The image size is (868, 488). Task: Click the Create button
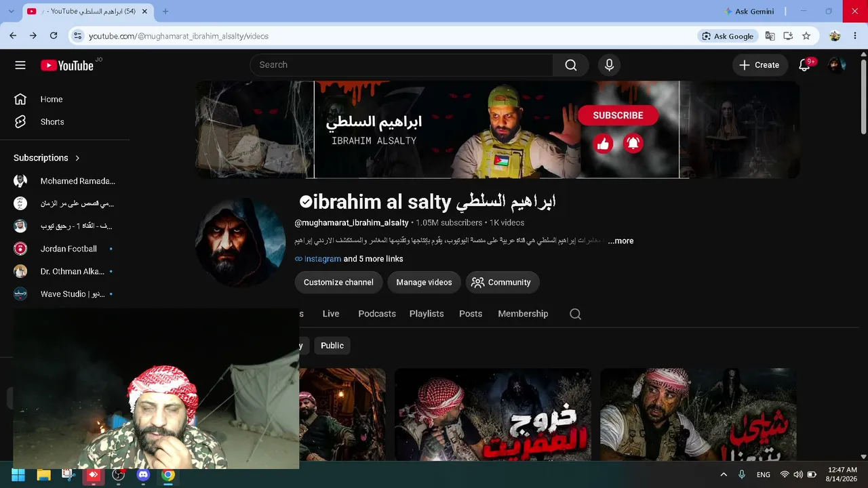[759, 65]
